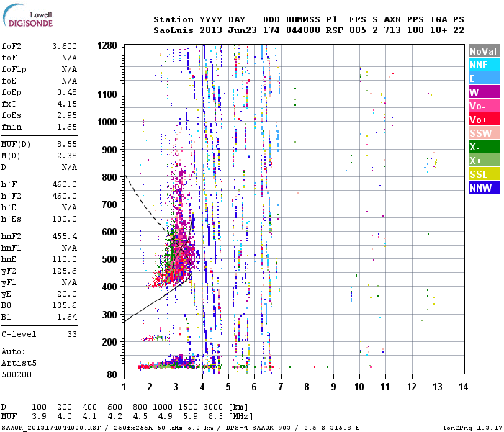
Task: Click the Artist5 autoscaler label
Action: 19,363
